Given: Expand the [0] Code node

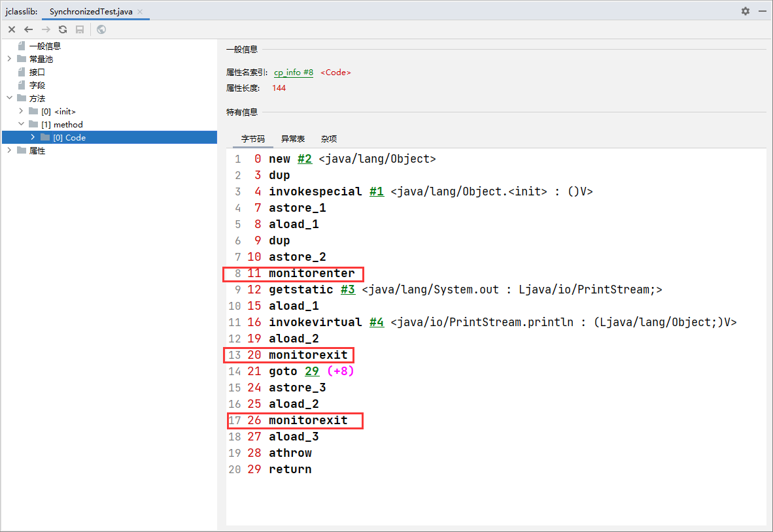Looking at the screenshot, I should point(33,137).
